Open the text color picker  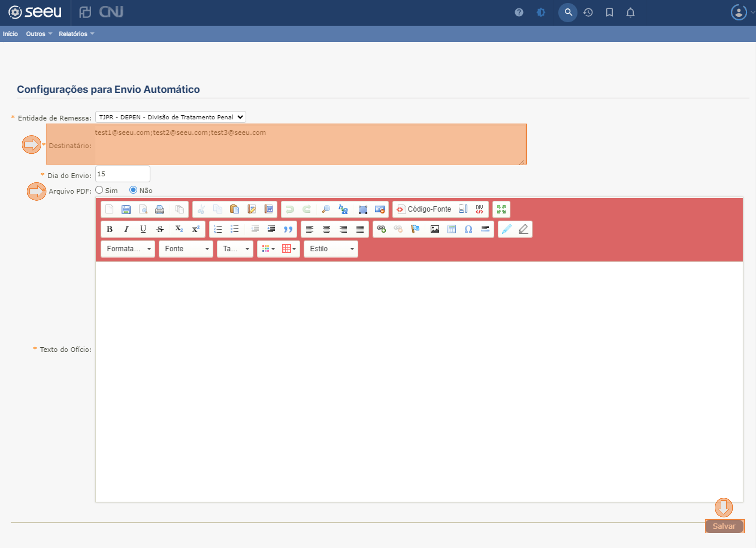(268, 249)
